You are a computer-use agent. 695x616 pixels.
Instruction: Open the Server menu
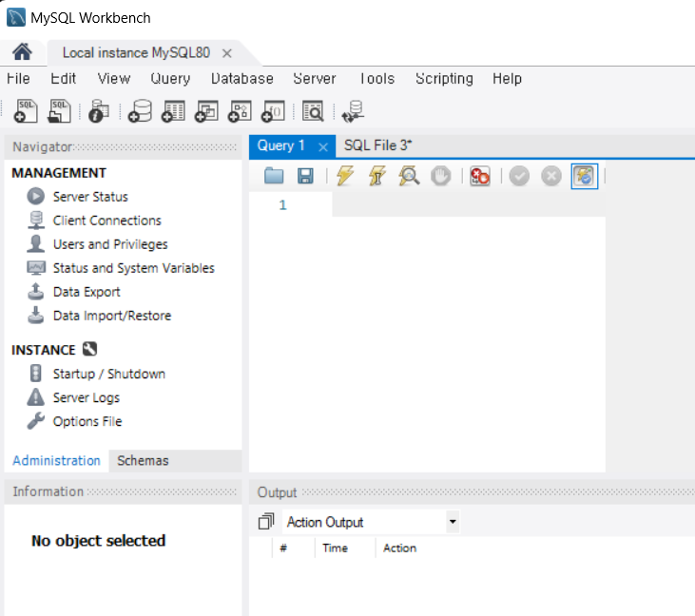tap(315, 79)
